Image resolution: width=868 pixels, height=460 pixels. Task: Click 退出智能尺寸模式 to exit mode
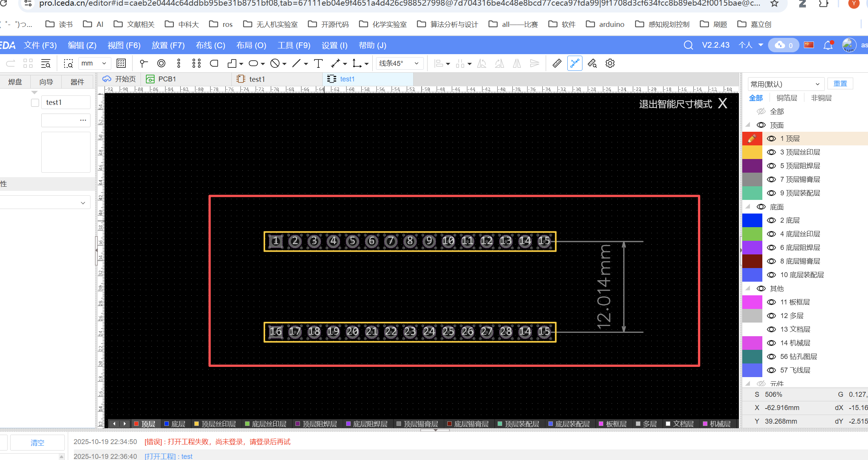tap(675, 104)
